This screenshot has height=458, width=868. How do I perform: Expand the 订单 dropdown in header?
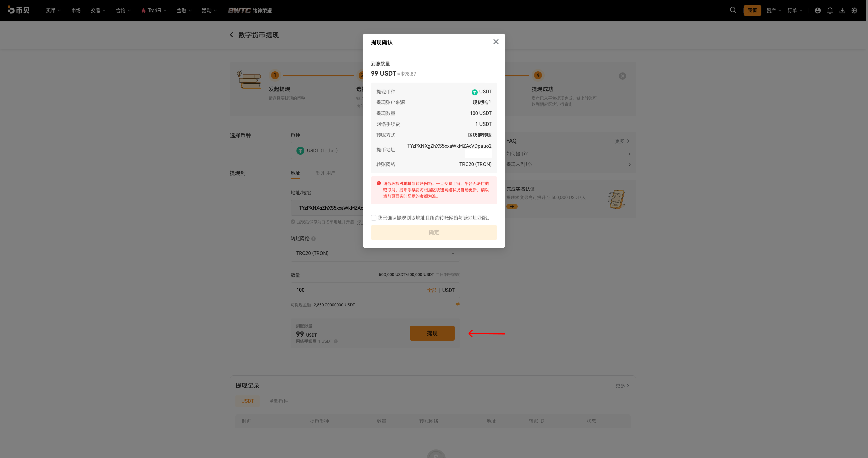pos(794,11)
